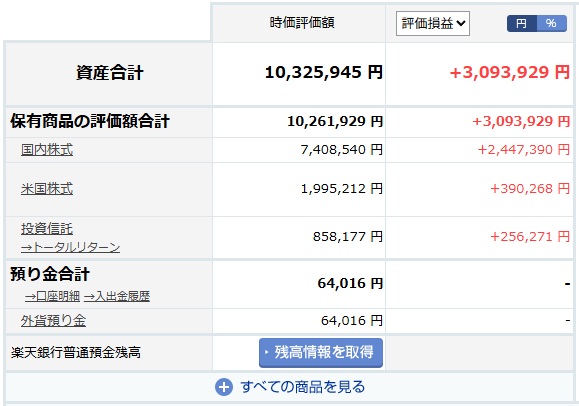Open the →口座明細 link

coord(52,296)
